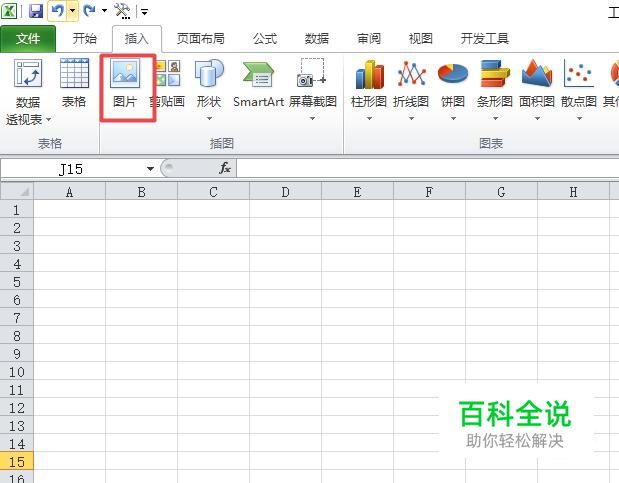Select row 10 header

[17, 372]
